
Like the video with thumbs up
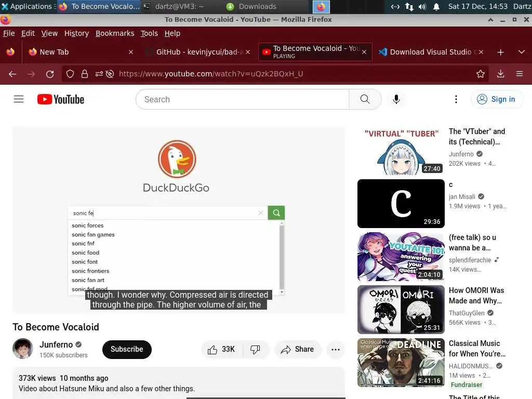pyautogui.click(x=222, y=350)
